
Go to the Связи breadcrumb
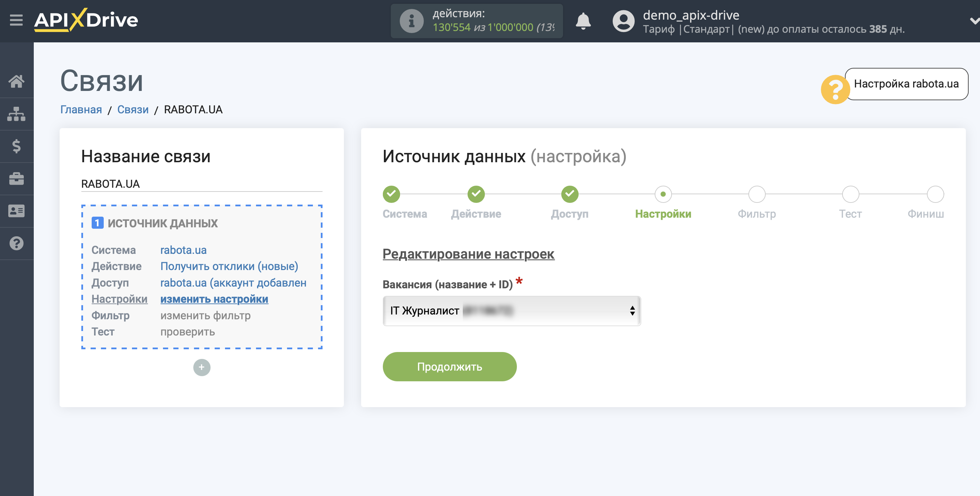[133, 110]
